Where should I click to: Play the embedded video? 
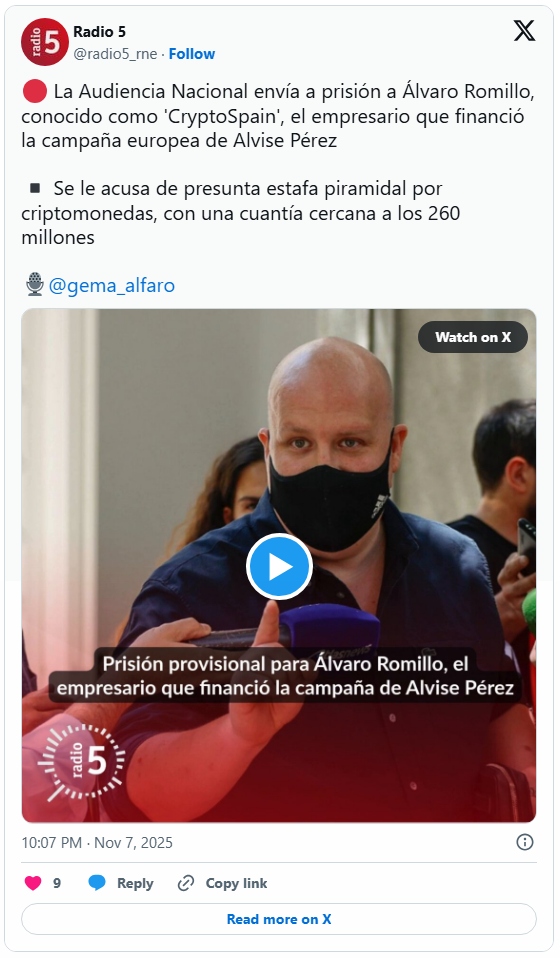[280, 566]
